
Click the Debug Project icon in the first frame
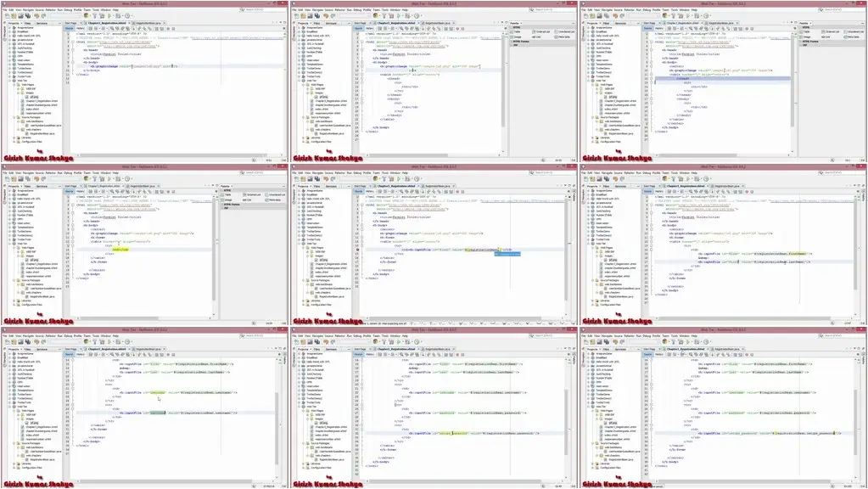click(x=118, y=15)
